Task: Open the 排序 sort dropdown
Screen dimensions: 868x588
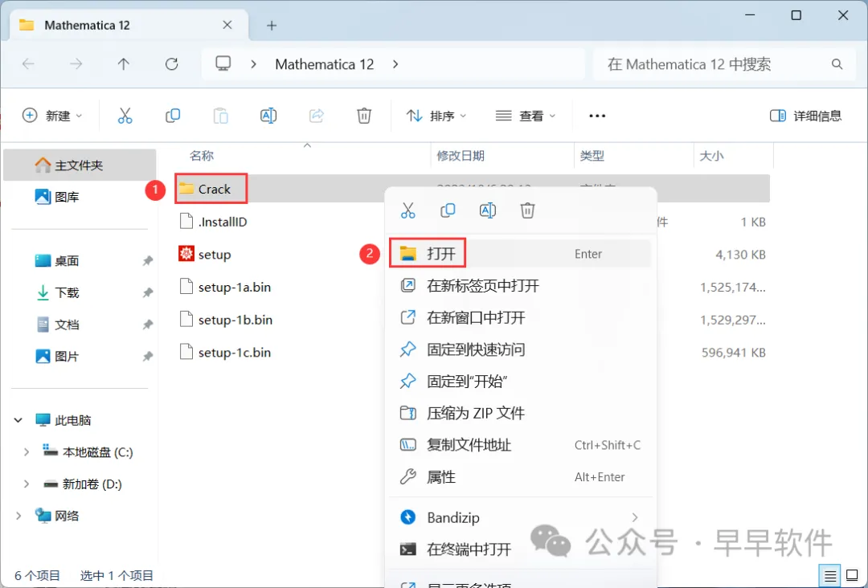Action: (x=436, y=116)
